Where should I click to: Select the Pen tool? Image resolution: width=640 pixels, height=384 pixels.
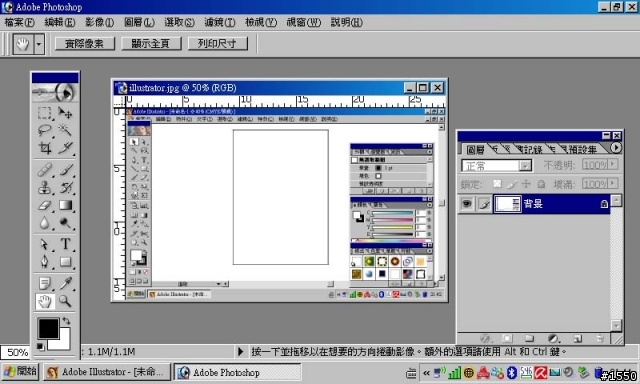click(44, 262)
